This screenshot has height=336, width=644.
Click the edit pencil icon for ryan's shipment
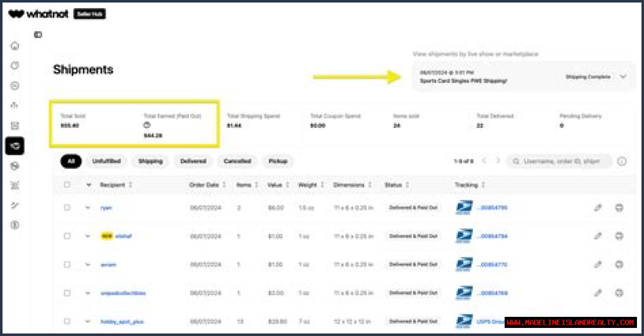598,208
